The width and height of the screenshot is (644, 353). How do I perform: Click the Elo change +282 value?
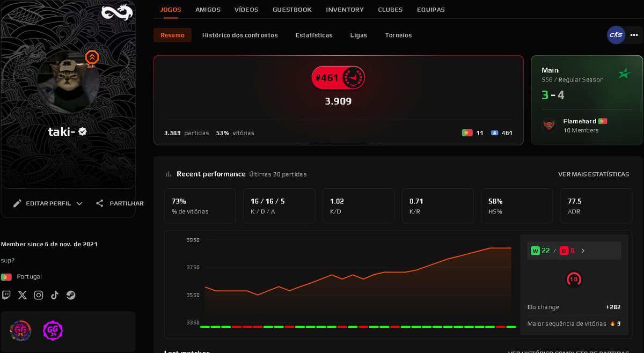(x=613, y=307)
